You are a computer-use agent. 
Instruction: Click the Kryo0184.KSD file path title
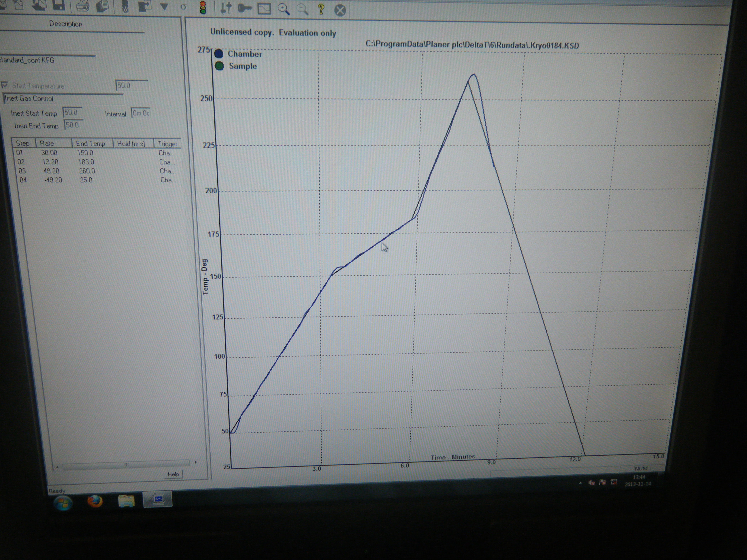(472, 45)
